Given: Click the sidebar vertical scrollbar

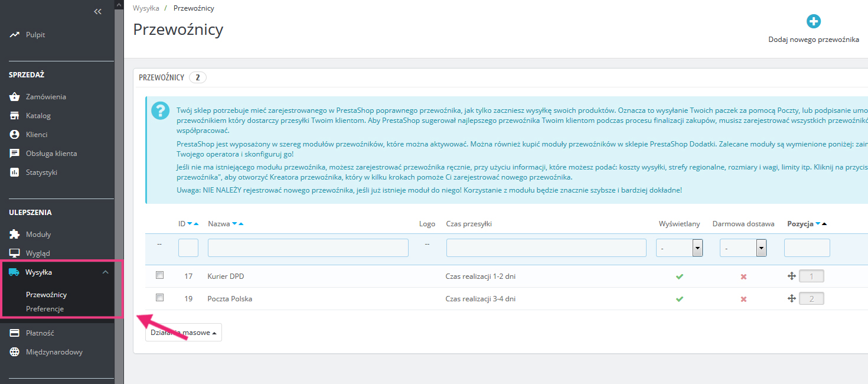Looking at the screenshot, I should (x=119, y=177).
